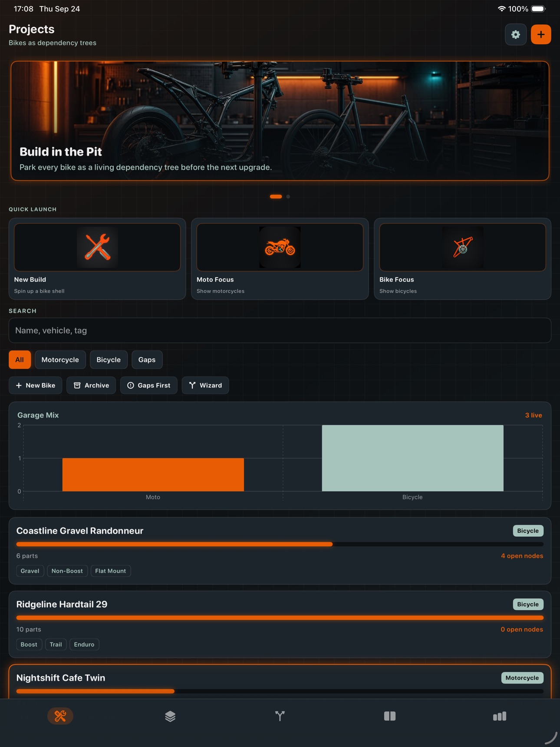The height and width of the screenshot is (747, 560).
Task: Open the Archive button
Action: pos(91,385)
